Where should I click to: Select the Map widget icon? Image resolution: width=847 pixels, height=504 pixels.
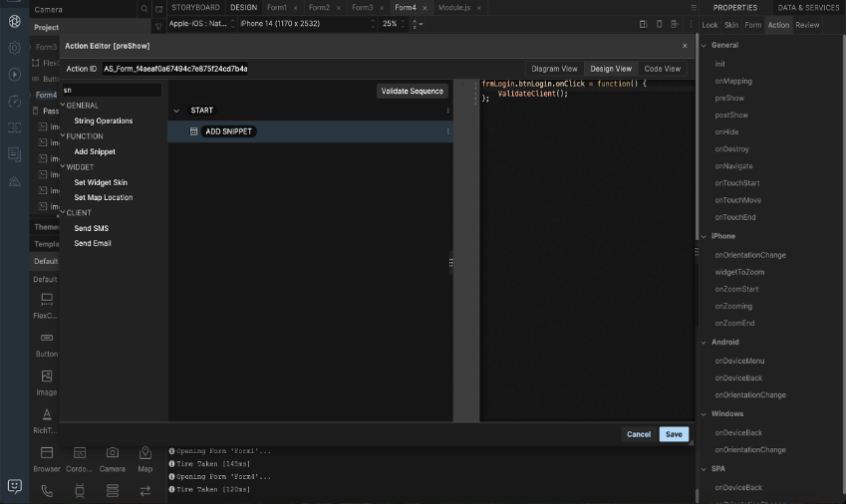click(145, 453)
